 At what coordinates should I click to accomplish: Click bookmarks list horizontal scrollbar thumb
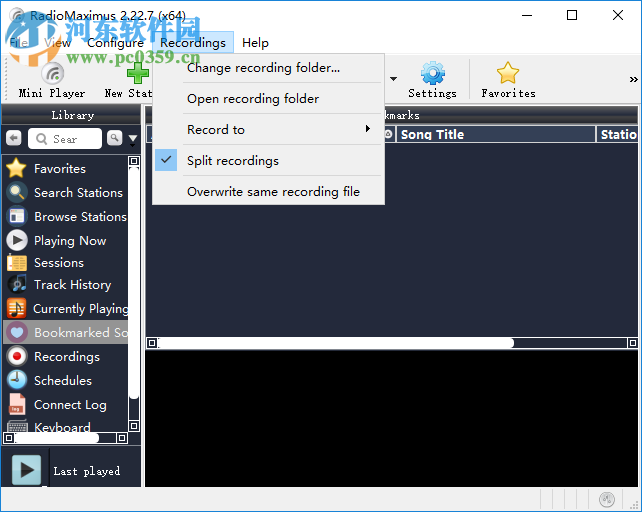(336, 343)
